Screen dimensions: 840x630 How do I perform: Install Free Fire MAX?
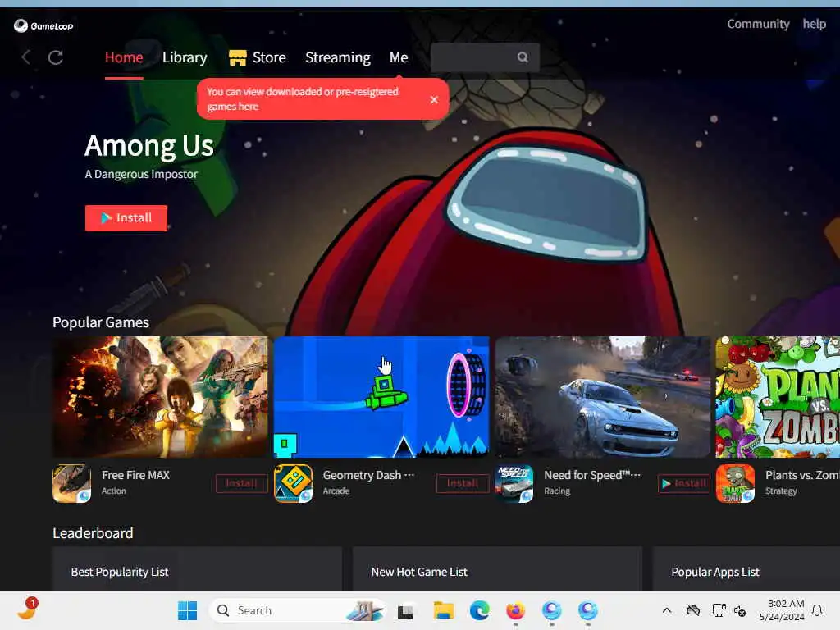242,483
